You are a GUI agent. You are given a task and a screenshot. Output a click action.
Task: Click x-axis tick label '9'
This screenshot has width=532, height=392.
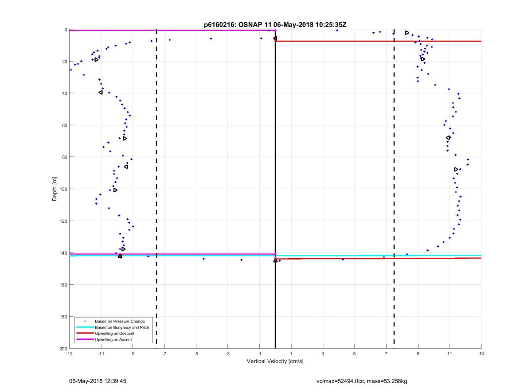tap(418, 353)
